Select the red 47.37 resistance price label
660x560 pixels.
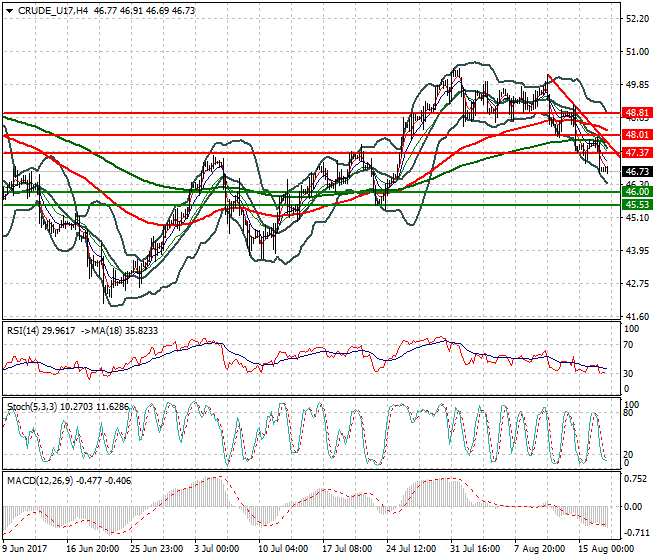click(x=637, y=152)
